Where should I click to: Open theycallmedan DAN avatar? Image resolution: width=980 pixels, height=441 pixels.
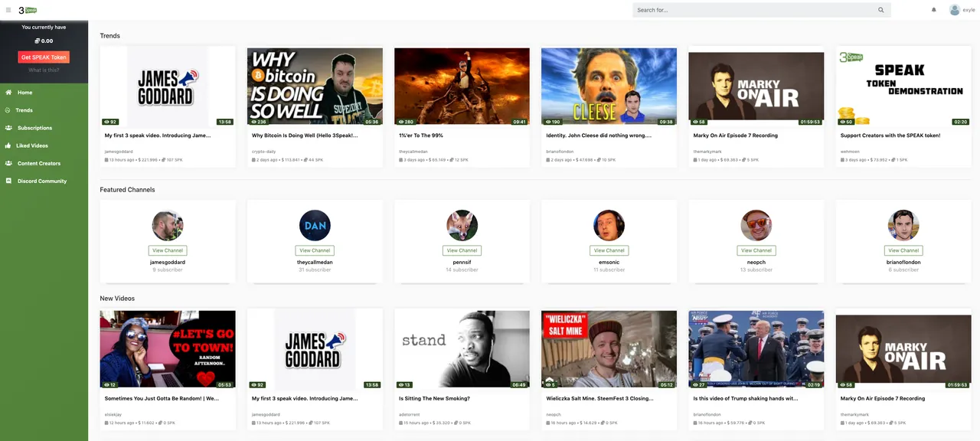coord(315,226)
